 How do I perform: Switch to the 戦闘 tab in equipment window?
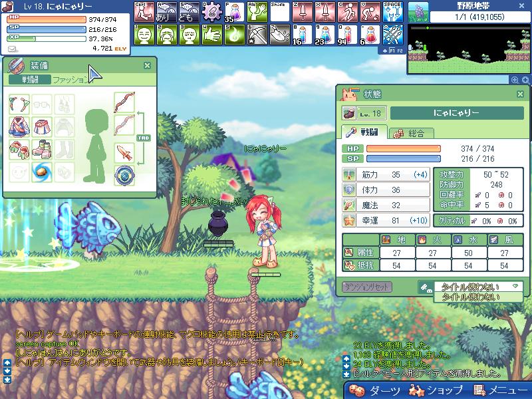click(x=30, y=80)
